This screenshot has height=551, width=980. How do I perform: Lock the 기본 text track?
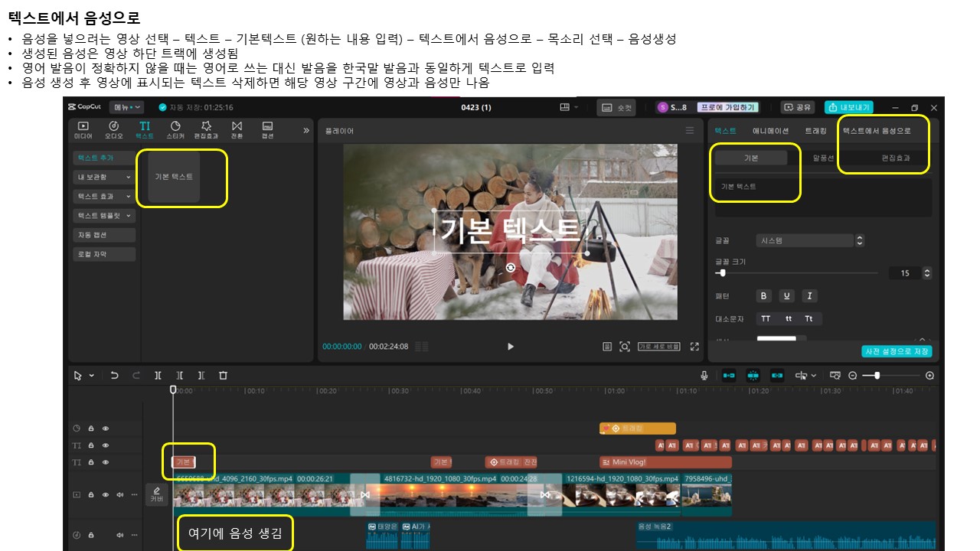coord(91,461)
